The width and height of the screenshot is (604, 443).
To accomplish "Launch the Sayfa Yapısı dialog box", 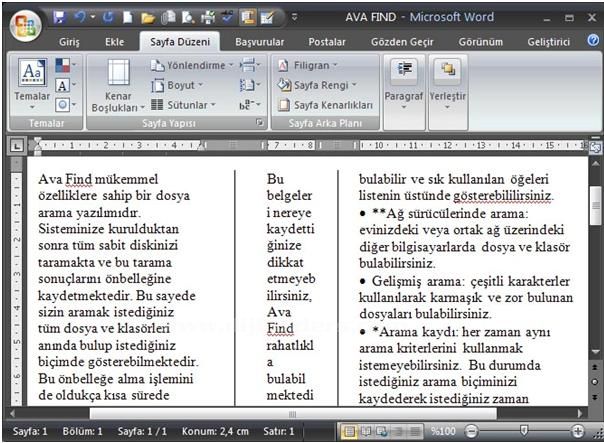I will 260,122.
